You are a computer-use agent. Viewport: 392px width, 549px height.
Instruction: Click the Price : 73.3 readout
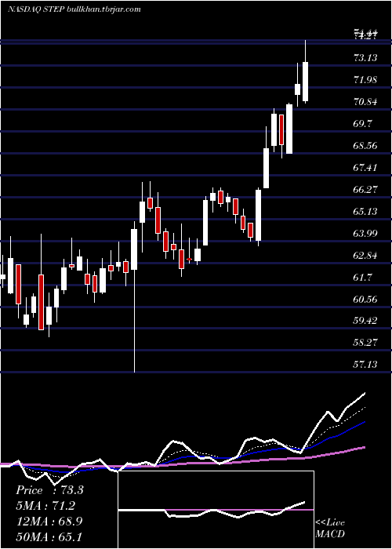[x=49, y=490]
